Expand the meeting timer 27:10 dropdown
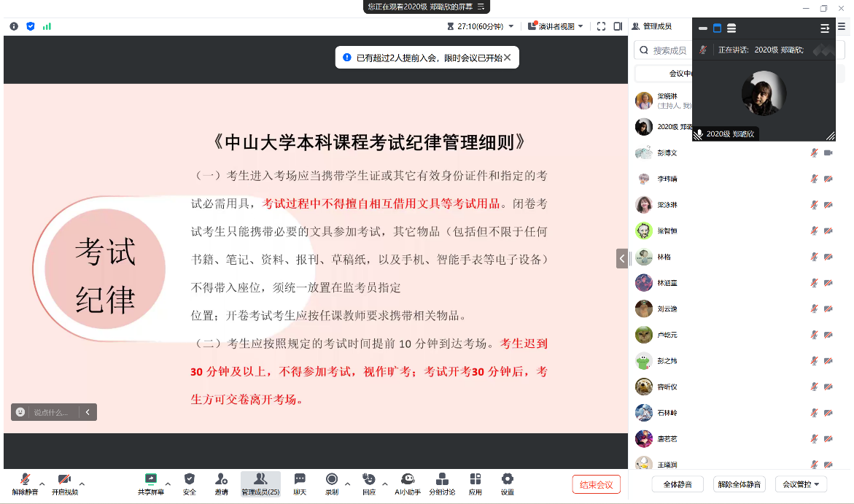854x504 pixels. (511, 26)
